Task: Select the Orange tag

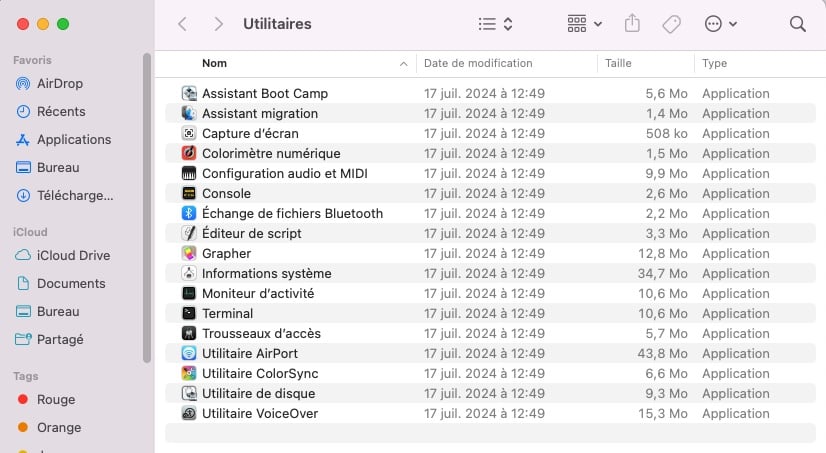Action: click(49, 427)
